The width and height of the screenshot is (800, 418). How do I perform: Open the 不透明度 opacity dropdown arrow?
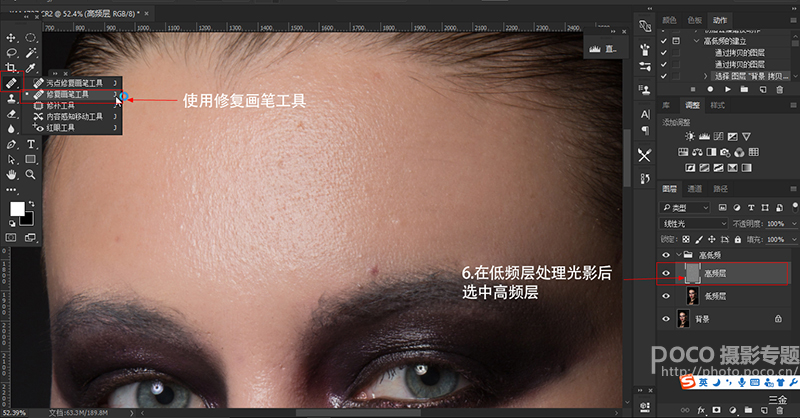click(x=794, y=224)
